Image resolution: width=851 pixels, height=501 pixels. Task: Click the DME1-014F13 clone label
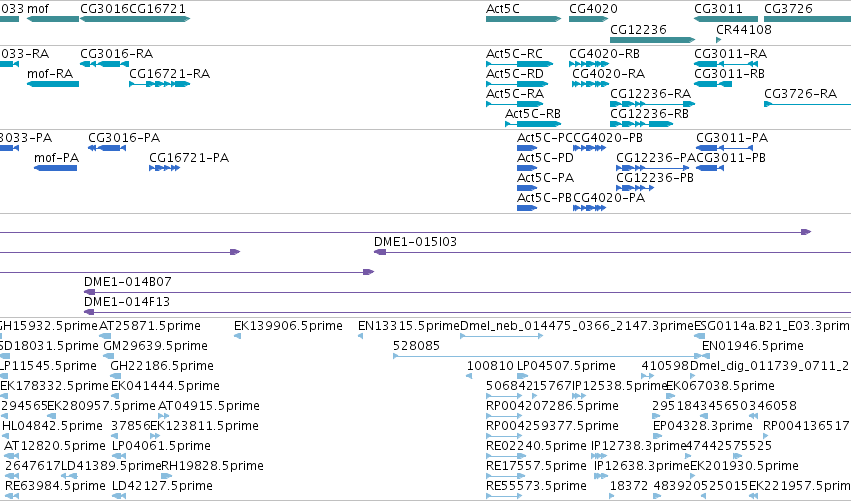point(127,302)
